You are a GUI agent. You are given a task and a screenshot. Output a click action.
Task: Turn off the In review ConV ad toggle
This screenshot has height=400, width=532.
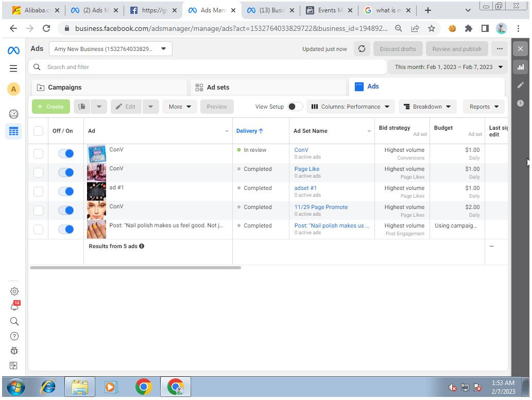[66, 154]
